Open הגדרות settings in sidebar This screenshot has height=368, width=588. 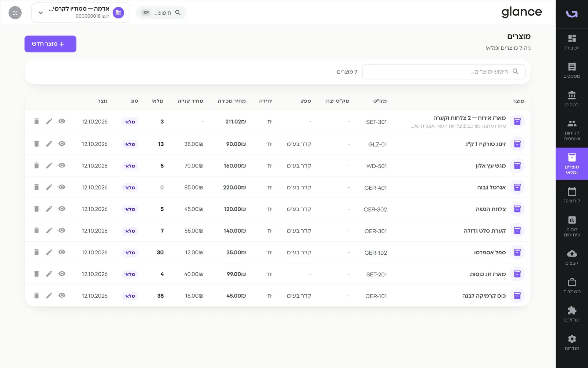pyautogui.click(x=572, y=343)
